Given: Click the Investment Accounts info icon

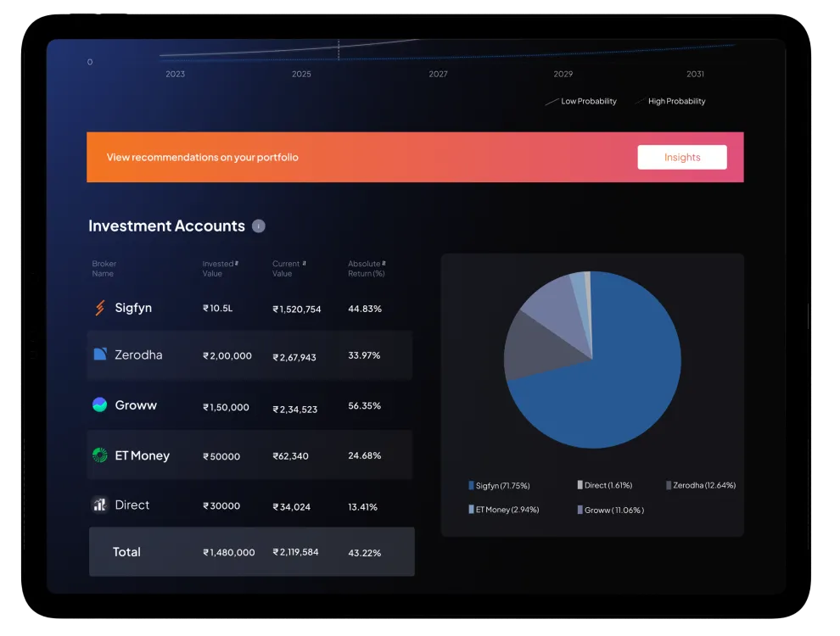Looking at the screenshot, I should coord(259,226).
